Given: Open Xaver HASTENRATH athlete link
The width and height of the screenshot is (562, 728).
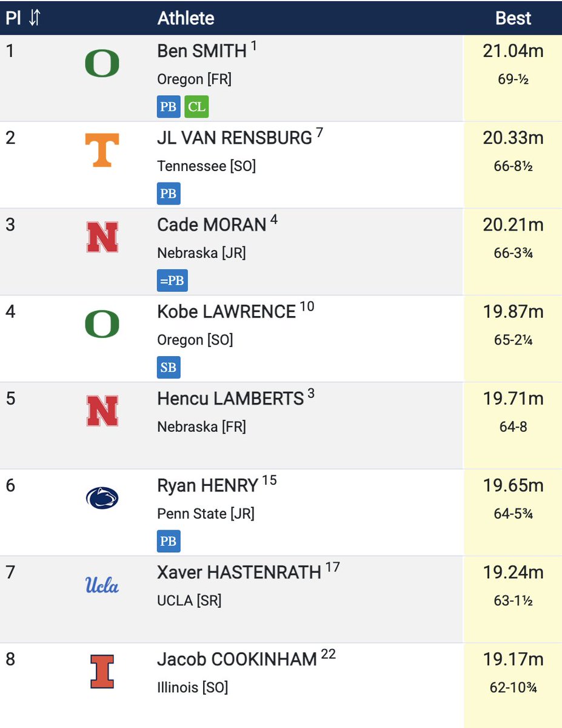Looking at the screenshot, I should coord(239,572).
